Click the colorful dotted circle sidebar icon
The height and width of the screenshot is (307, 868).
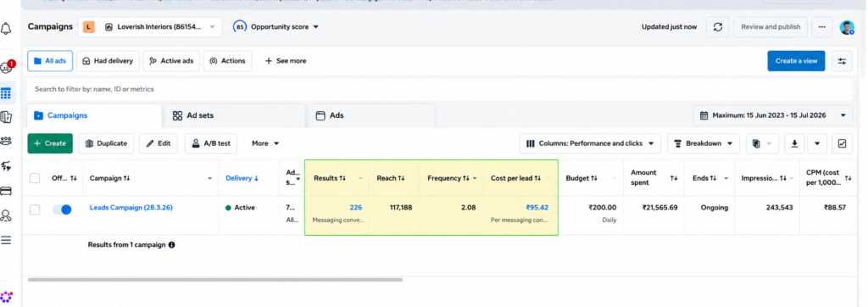click(x=6, y=297)
